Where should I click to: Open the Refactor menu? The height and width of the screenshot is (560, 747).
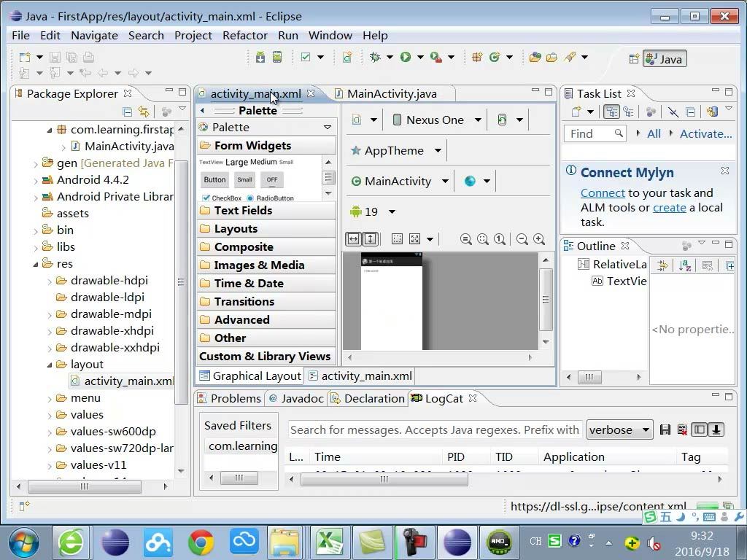(245, 36)
